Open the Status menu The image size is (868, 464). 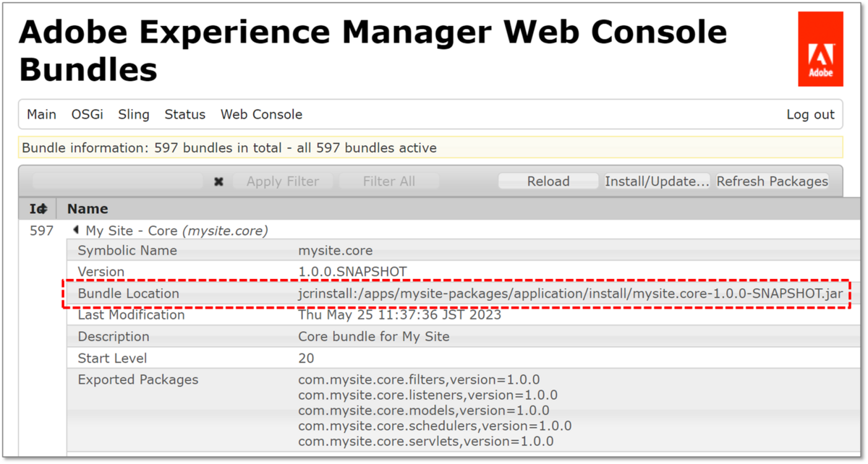tap(185, 114)
